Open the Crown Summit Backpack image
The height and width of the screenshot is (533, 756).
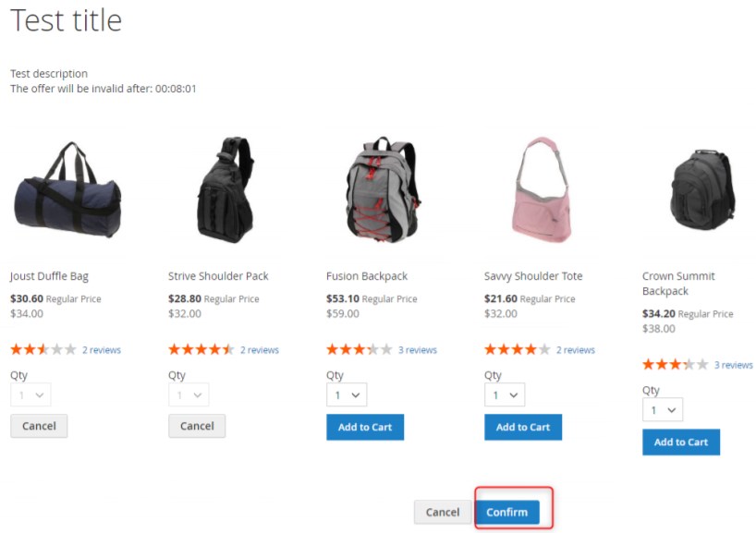[x=703, y=189]
